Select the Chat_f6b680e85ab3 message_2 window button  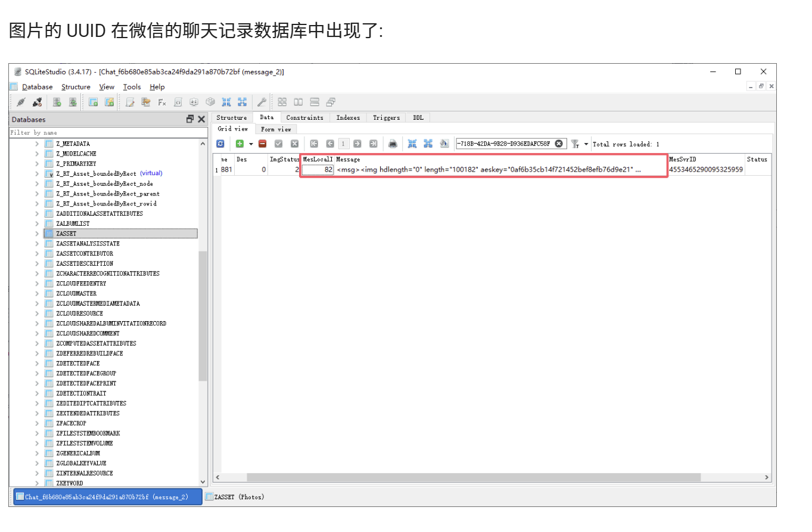click(108, 497)
